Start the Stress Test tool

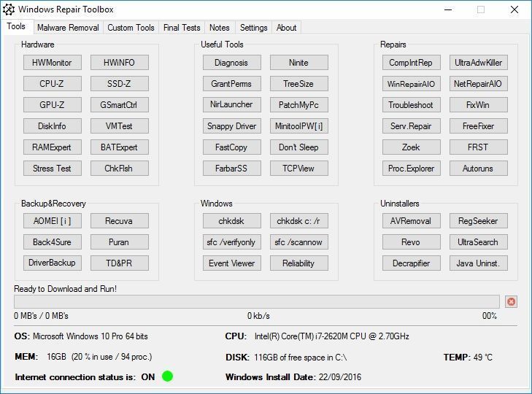click(53, 169)
